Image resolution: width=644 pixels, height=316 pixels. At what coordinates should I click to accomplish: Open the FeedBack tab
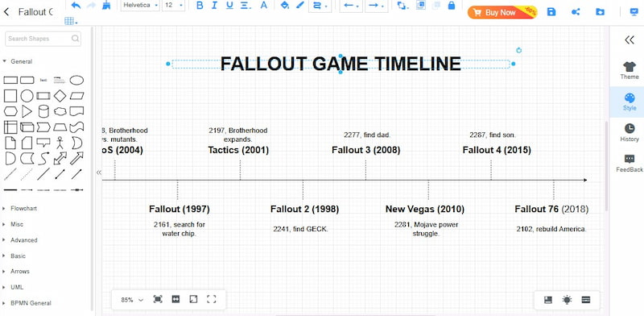630,164
